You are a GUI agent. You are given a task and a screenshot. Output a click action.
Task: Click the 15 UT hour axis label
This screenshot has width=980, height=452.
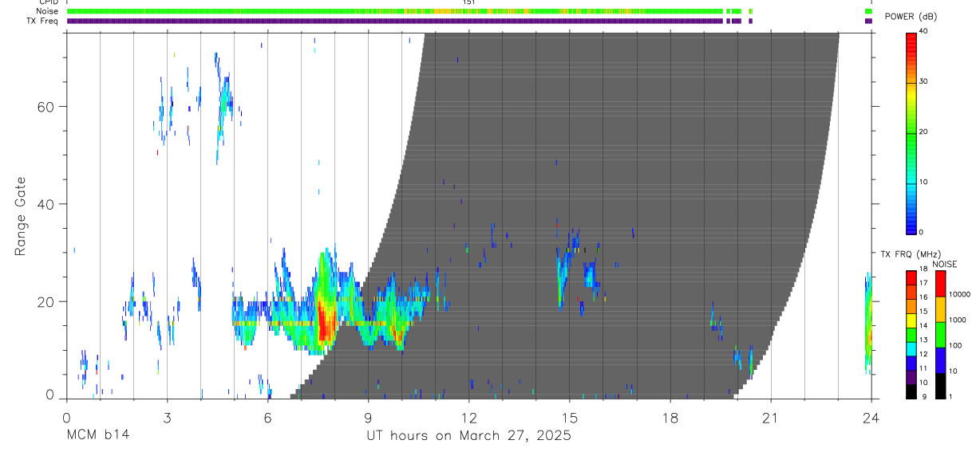[x=569, y=418]
